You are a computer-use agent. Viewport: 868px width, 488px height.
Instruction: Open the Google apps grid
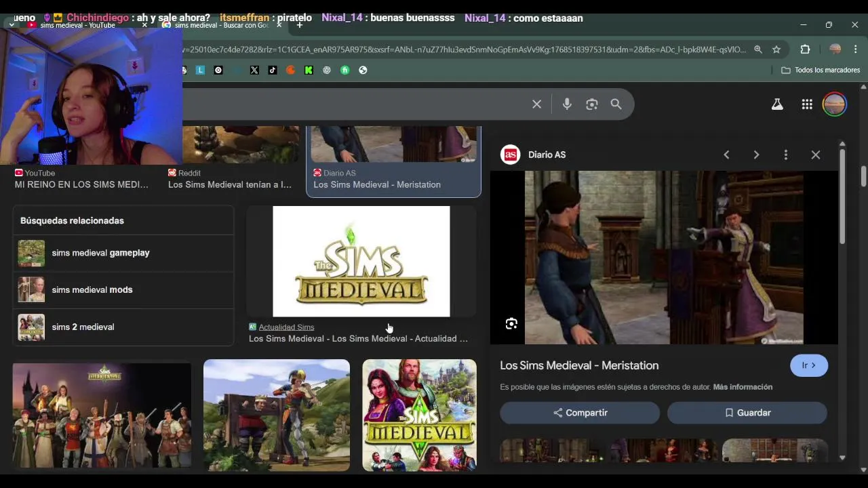coord(807,104)
